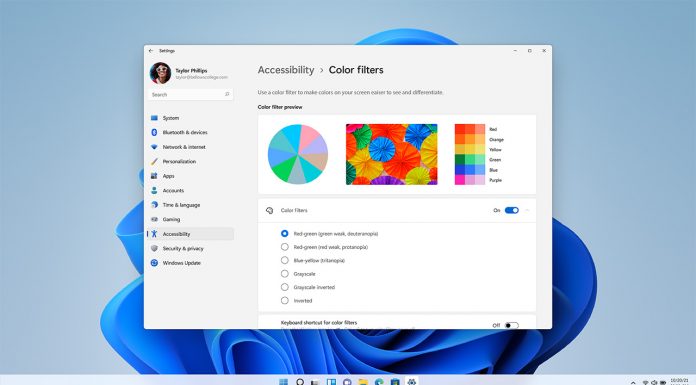Click the Taylor Phillips account profile
Image resolution: width=696 pixels, height=385 pixels.
pos(189,73)
